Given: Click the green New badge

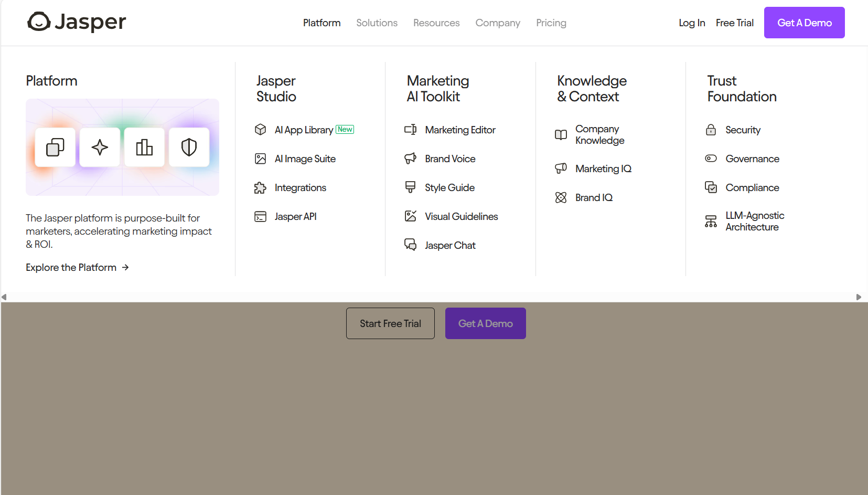Looking at the screenshot, I should pyautogui.click(x=345, y=129).
